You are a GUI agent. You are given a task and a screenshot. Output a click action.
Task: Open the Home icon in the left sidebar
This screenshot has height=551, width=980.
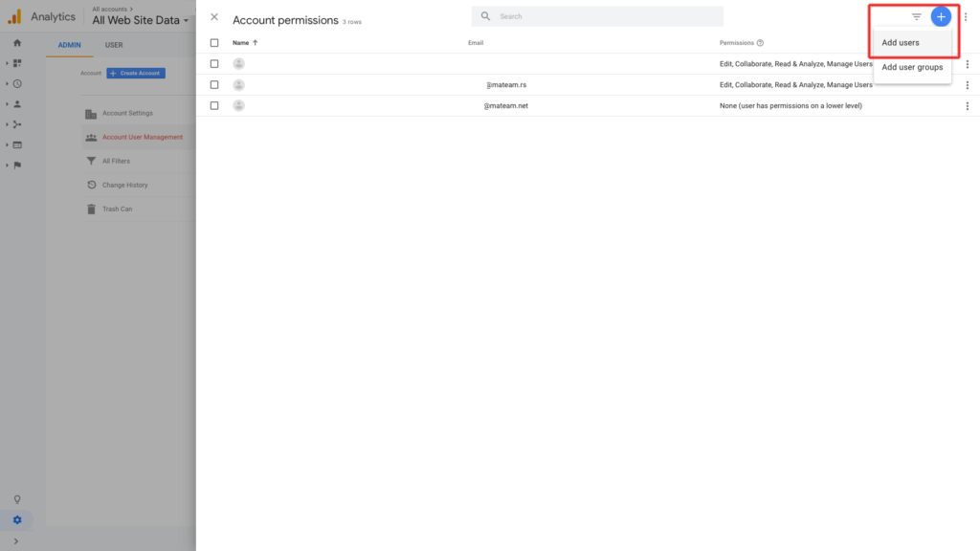point(16,43)
